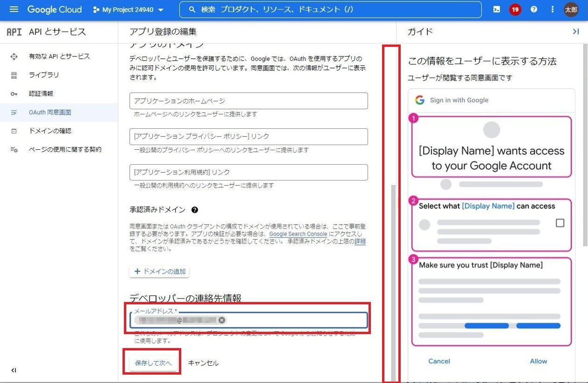The image size is (588, 383).
Task: Focus the product and resource search box
Action: (330, 10)
